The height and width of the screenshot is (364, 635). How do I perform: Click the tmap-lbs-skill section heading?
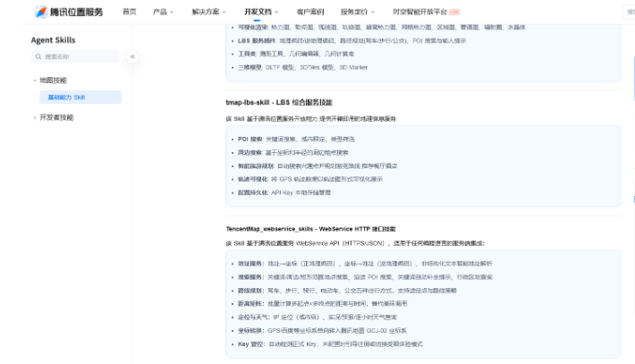coord(279,103)
